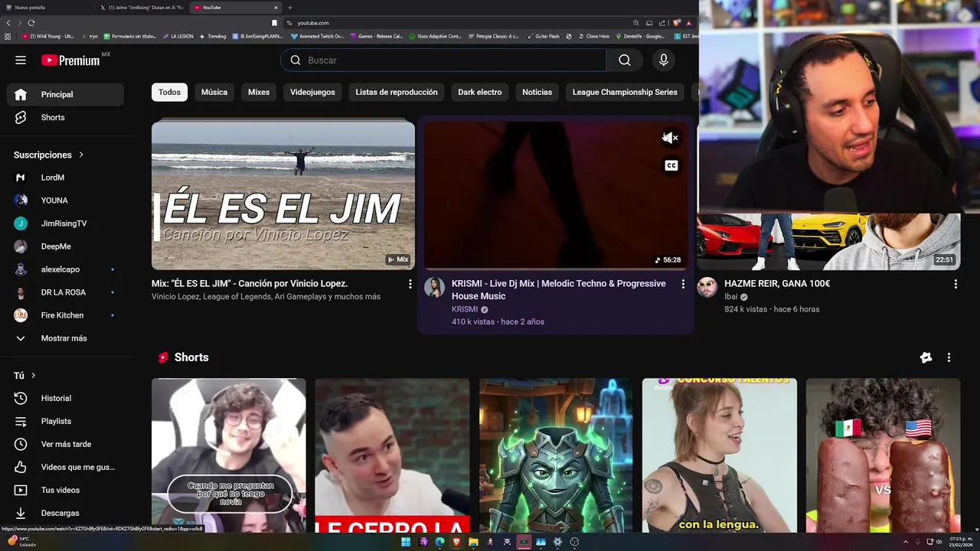Open the DeepMe subscription channel
This screenshot has width=980, height=551.
pyautogui.click(x=65, y=246)
